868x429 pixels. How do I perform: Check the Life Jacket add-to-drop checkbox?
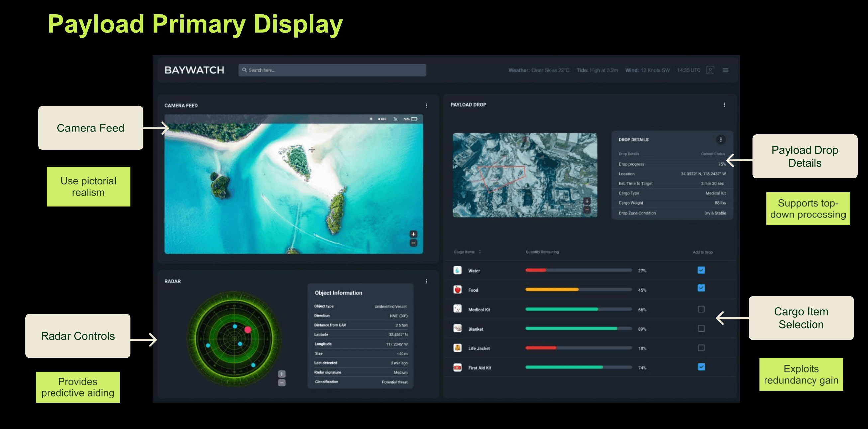coord(701,348)
